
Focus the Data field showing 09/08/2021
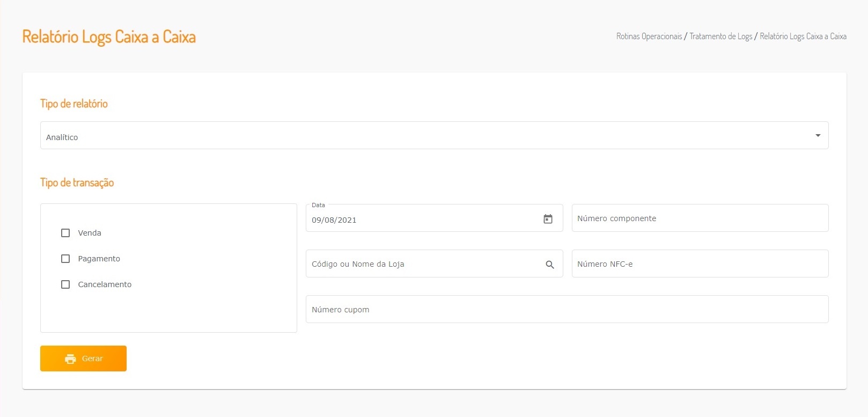click(x=418, y=220)
